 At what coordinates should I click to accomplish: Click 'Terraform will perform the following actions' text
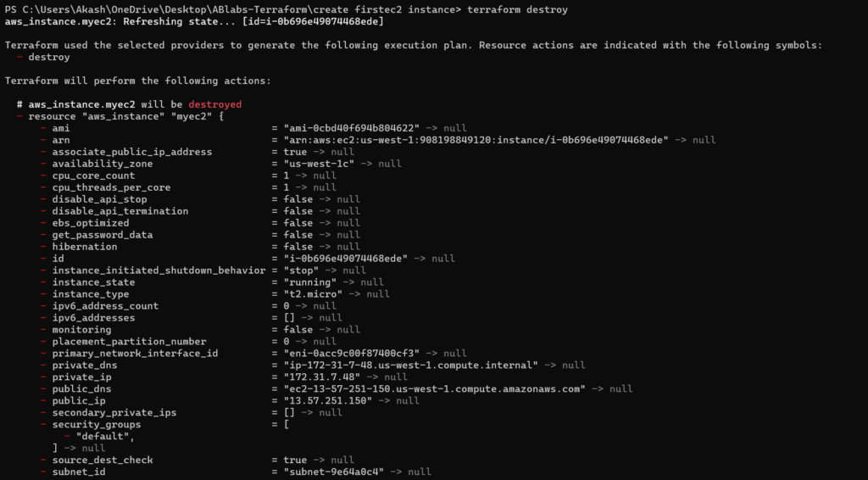(138, 81)
